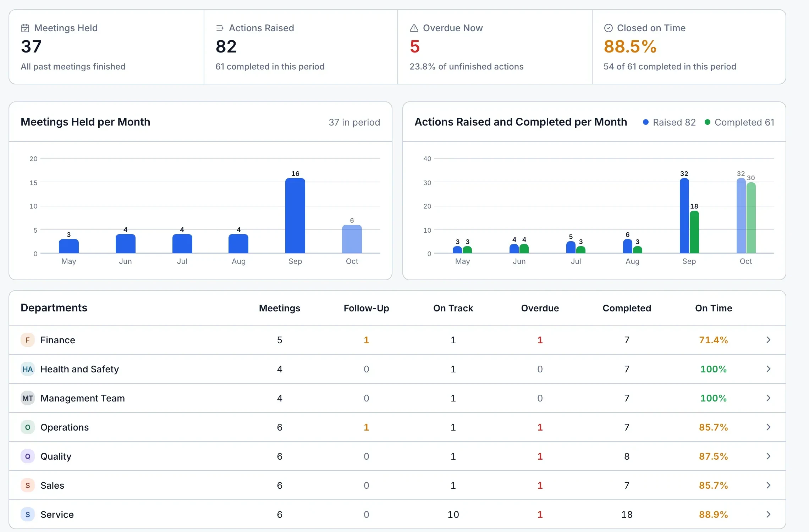Click the Meetings Held calendar icon

tap(25, 28)
